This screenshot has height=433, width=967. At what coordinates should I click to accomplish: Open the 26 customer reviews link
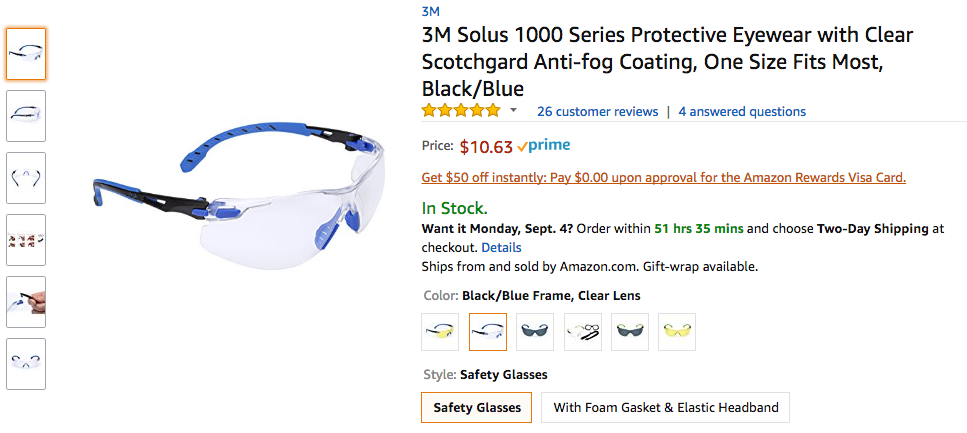[597, 111]
